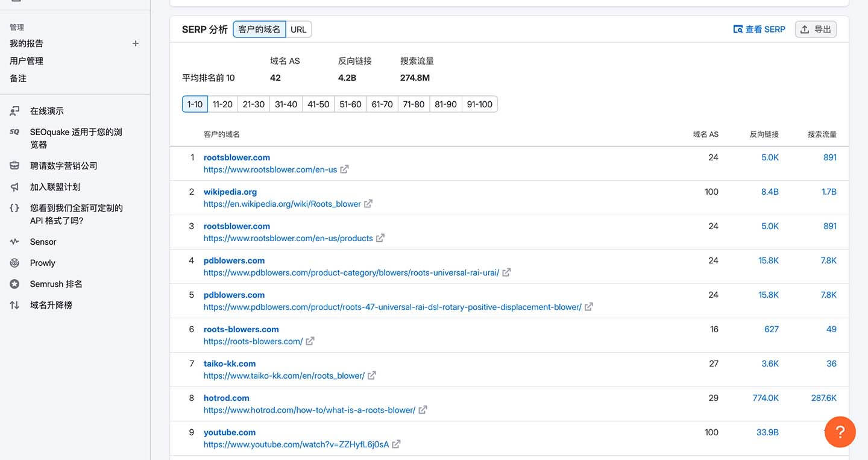Open the Sensor pulse icon
The image size is (868, 460).
(x=14, y=242)
